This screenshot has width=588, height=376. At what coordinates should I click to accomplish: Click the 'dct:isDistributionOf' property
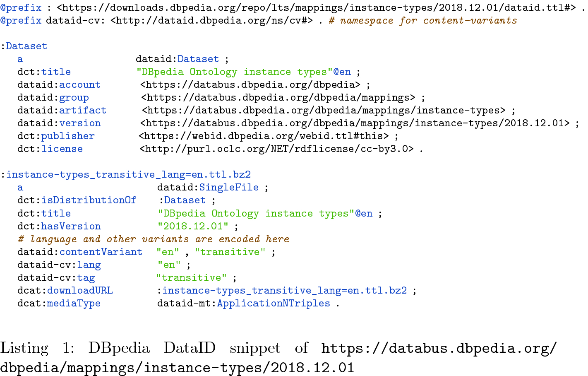click(x=77, y=200)
